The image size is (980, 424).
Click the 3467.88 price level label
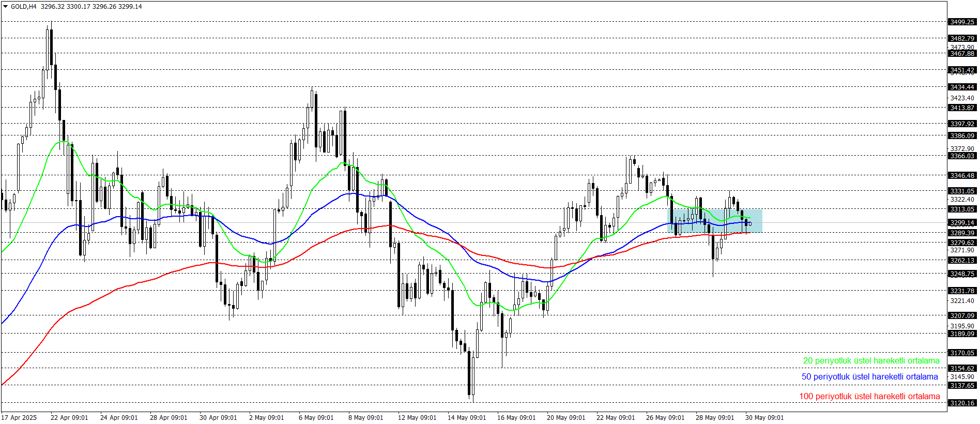(962, 54)
